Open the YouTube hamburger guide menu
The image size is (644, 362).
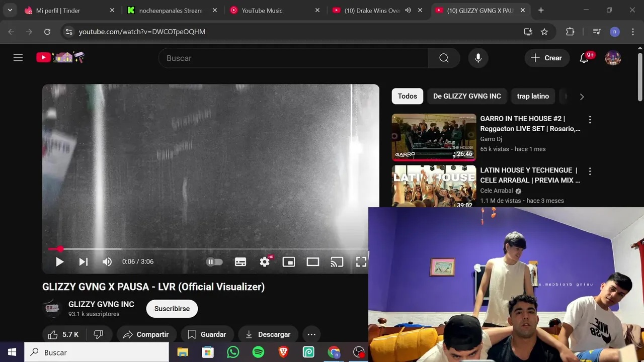pyautogui.click(x=18, y=58)
